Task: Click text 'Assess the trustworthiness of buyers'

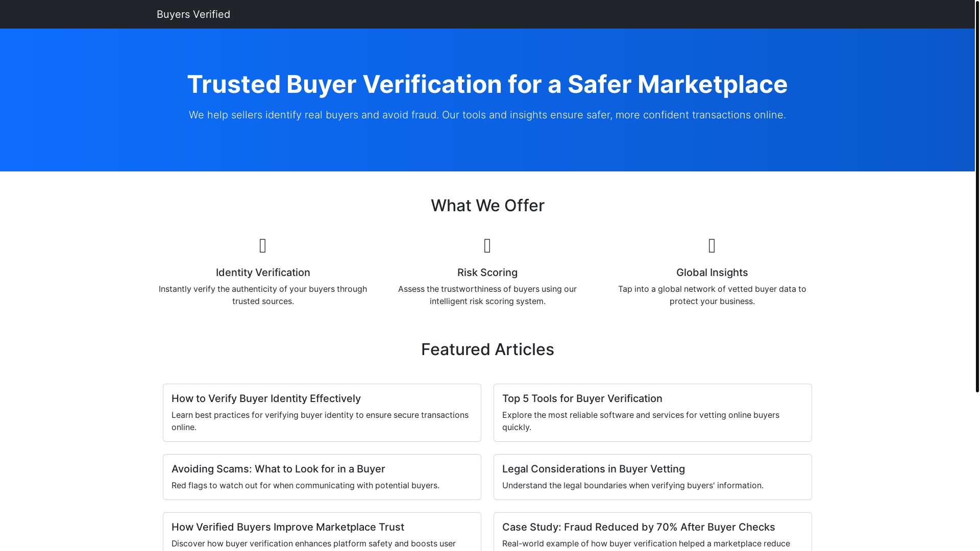Action: [x=487, y=295]
